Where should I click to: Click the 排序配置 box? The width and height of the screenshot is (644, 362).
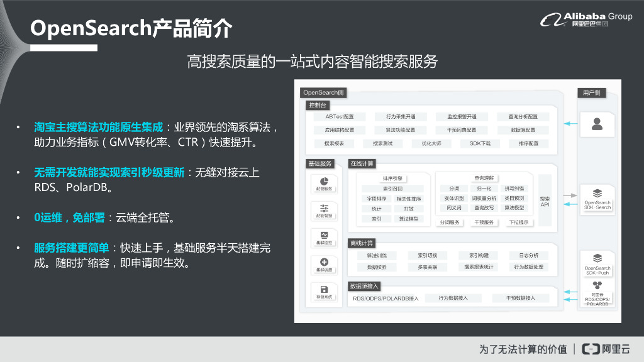(x=528, y=144)
